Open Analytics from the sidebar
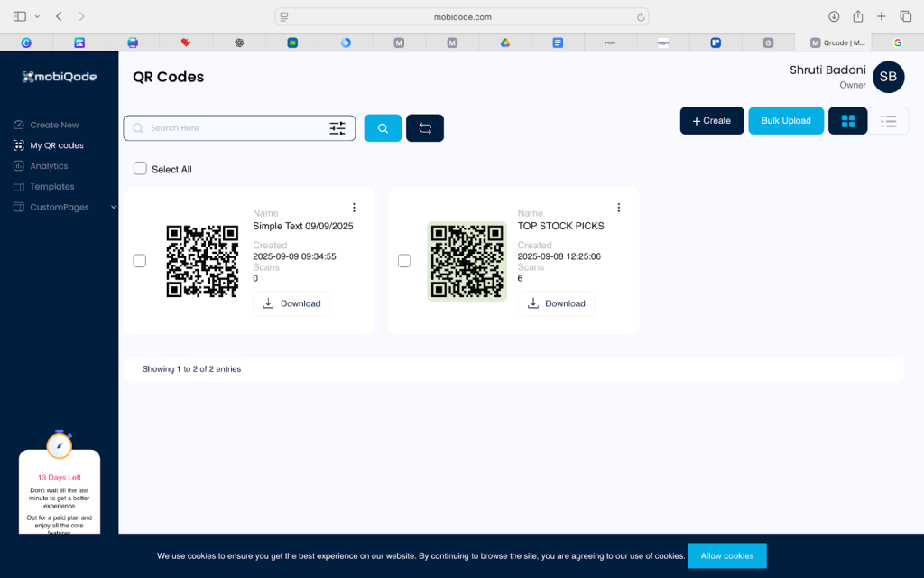The height and width of the screenshot is (578, 924). coord(49,166)
